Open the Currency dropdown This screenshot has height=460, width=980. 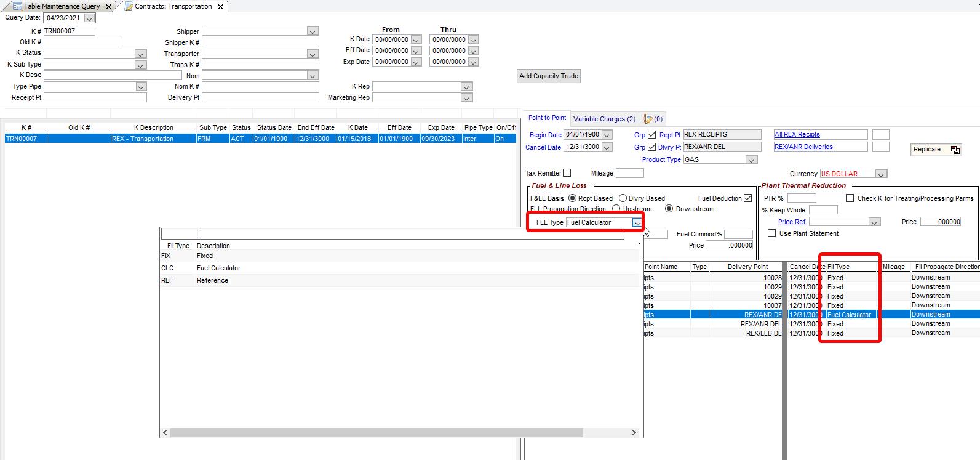tap(881, 174)
